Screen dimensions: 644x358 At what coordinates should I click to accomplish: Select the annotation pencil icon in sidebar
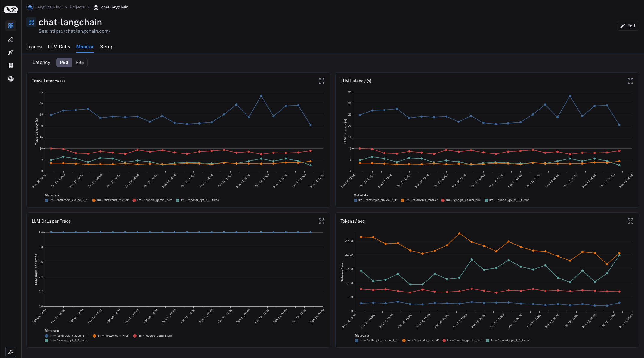click(x=11, y=39)
